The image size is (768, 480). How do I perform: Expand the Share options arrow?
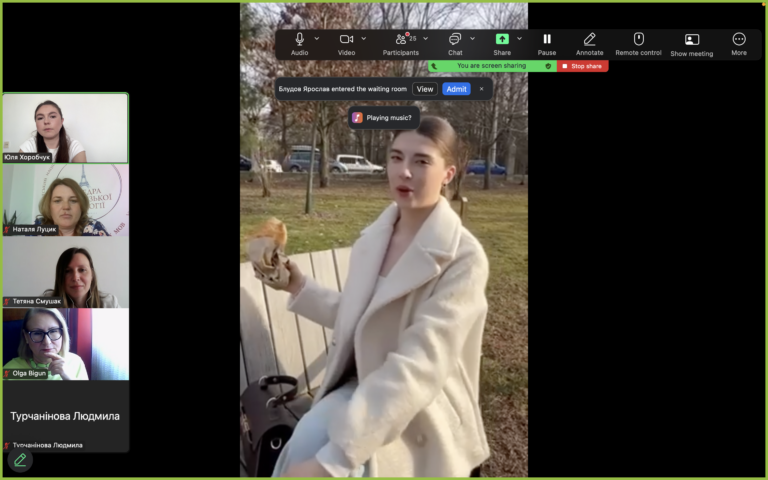(519, 39)
